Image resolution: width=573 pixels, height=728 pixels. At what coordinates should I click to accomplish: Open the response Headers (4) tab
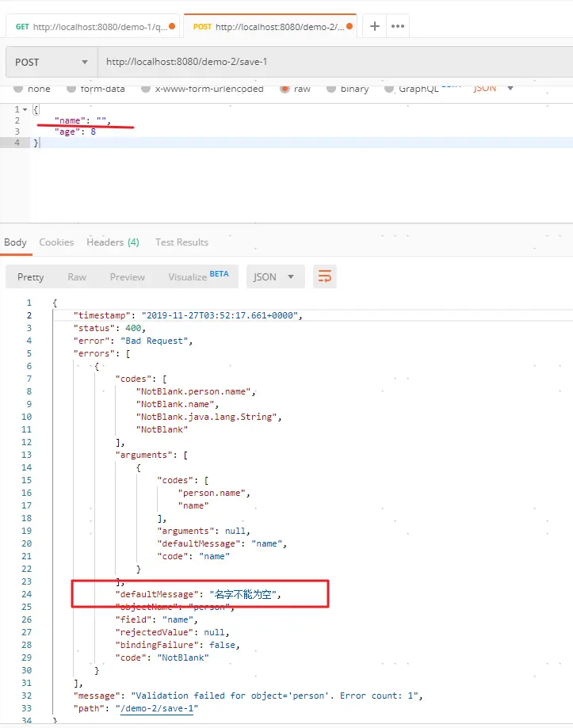(x=113, y=242)
